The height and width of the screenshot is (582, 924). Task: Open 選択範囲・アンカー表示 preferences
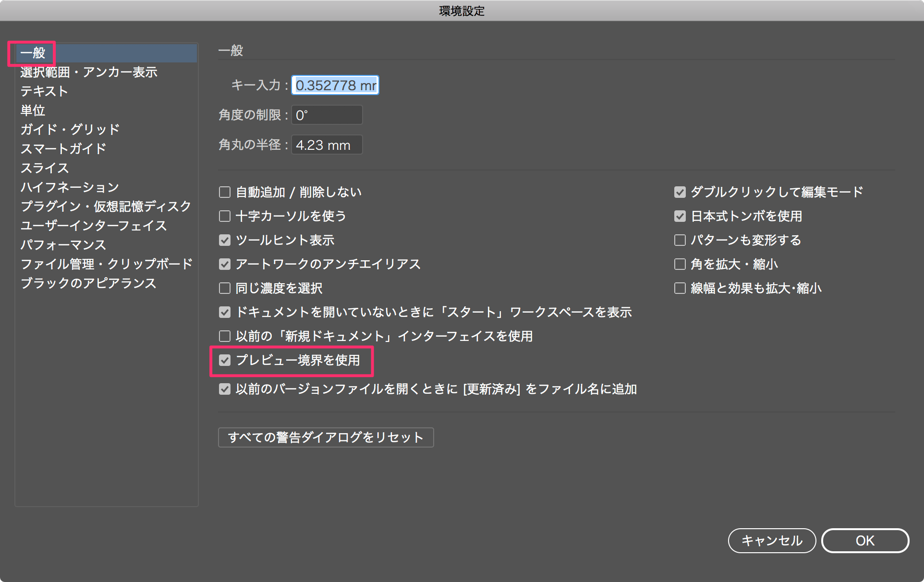(x=89, y=72)
